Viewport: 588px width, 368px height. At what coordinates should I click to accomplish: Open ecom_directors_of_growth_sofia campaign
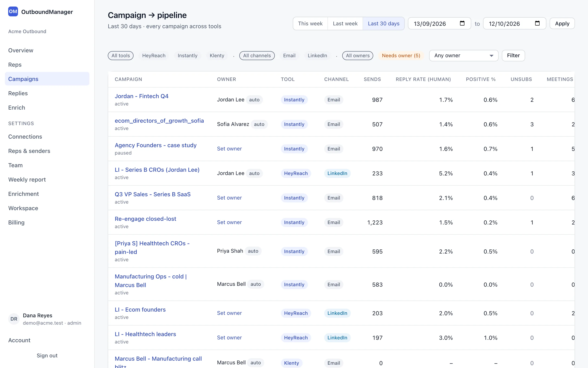click(159, 121)
